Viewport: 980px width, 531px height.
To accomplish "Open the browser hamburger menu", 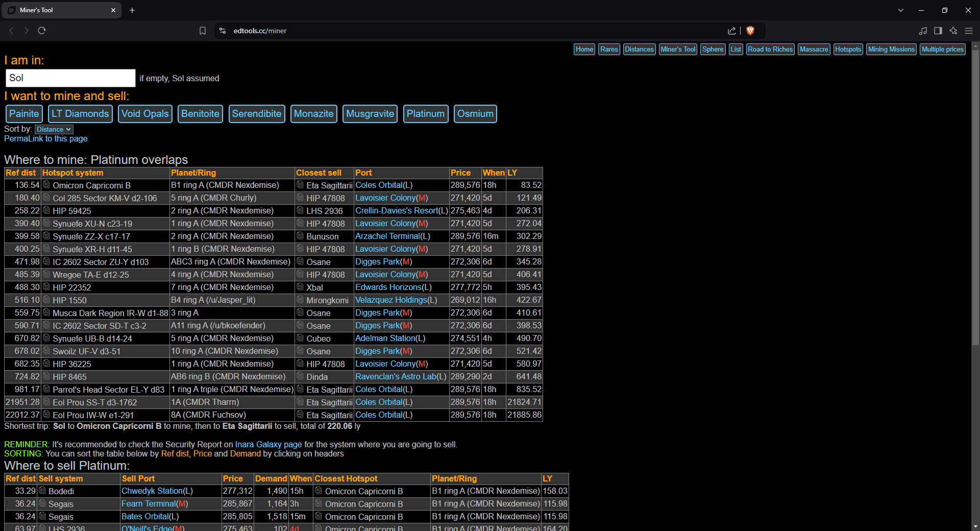I will [x=968, y=31].
